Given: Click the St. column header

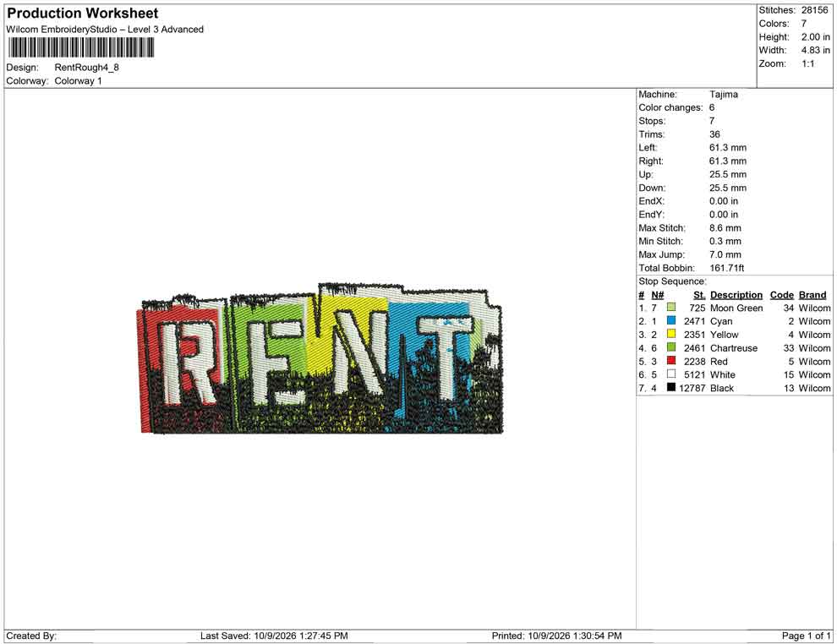Looking at the screenshot, I should point(699,295).
